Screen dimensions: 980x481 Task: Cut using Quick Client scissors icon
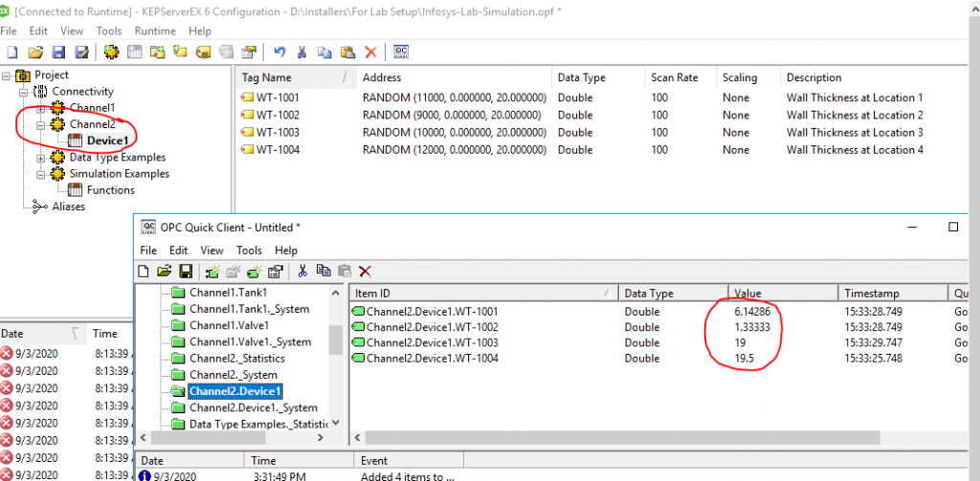(302, 272)
